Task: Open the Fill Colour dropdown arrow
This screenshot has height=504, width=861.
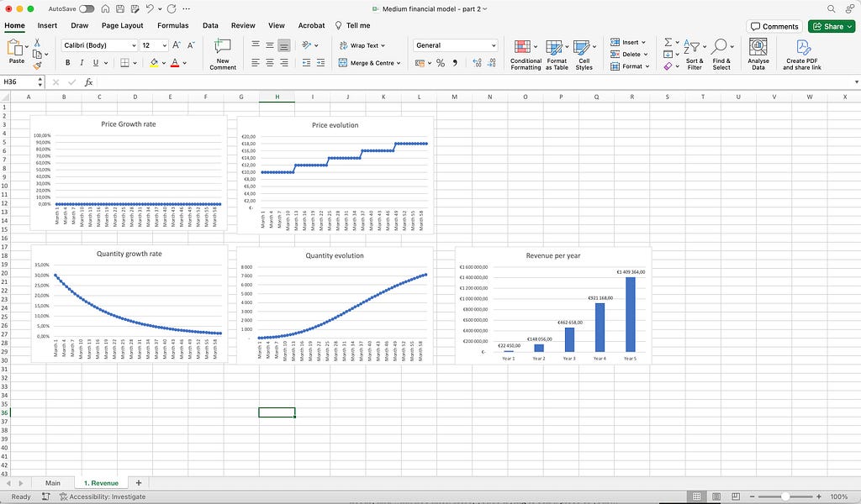Action: pyautogui.click(x=164, y=63)
